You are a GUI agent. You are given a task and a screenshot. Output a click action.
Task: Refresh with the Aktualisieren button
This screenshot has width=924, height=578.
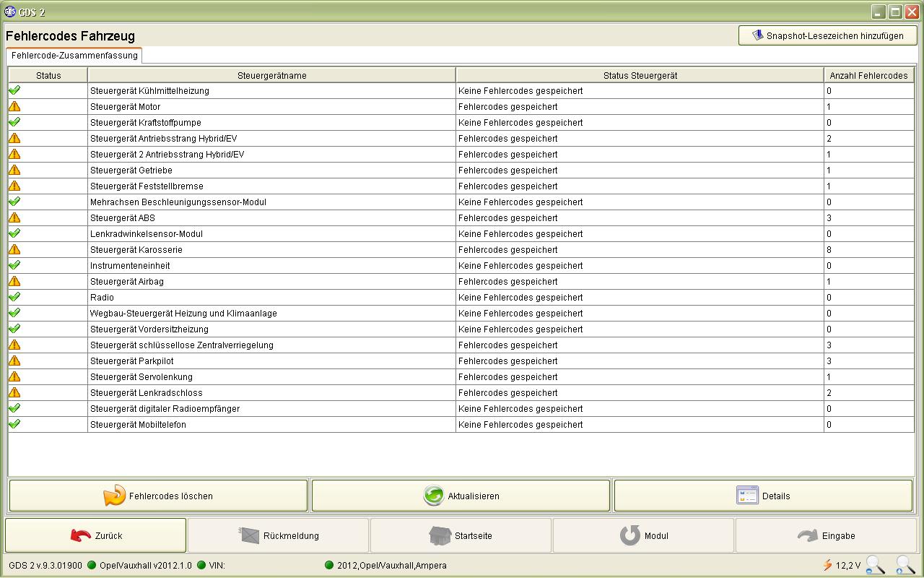(461, 496)
